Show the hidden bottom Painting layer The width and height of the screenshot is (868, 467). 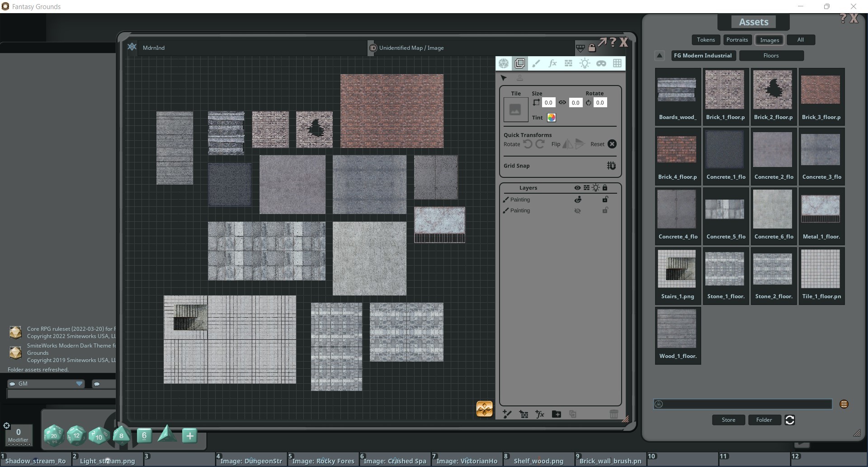577,210
